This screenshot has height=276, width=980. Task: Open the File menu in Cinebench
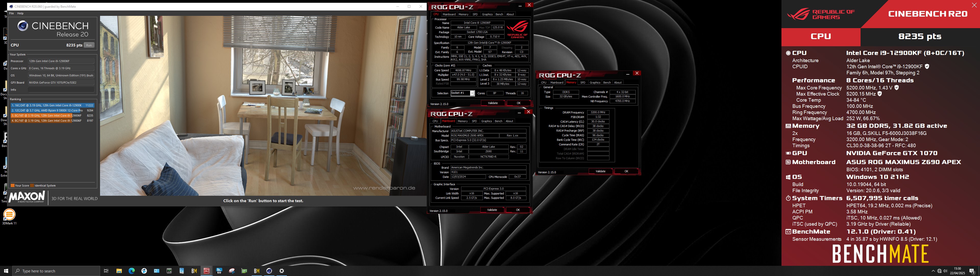click(11, 13)
